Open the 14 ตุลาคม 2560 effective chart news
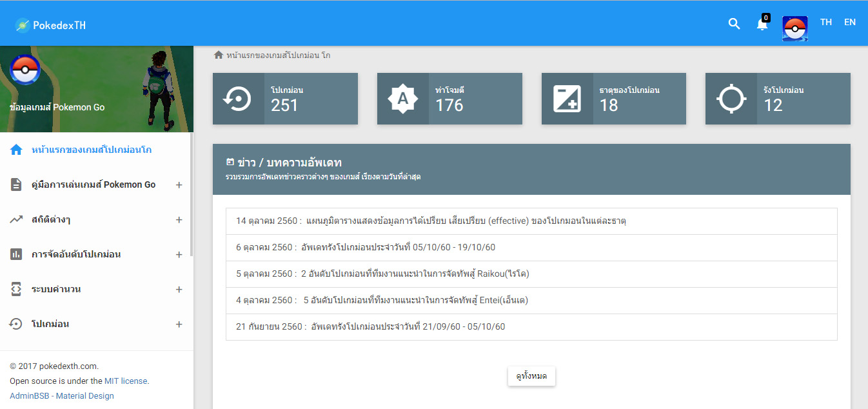This screenshot has height=409, width=868. [531, 221]
